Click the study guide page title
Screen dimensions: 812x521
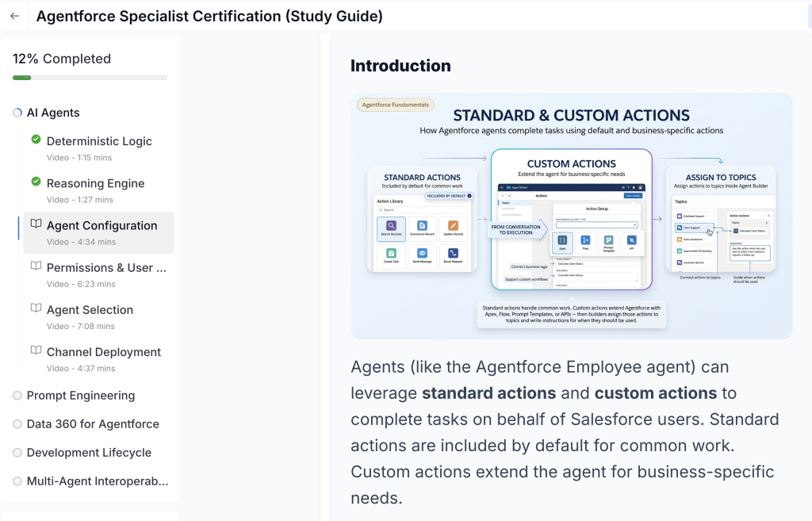[209, 16]
